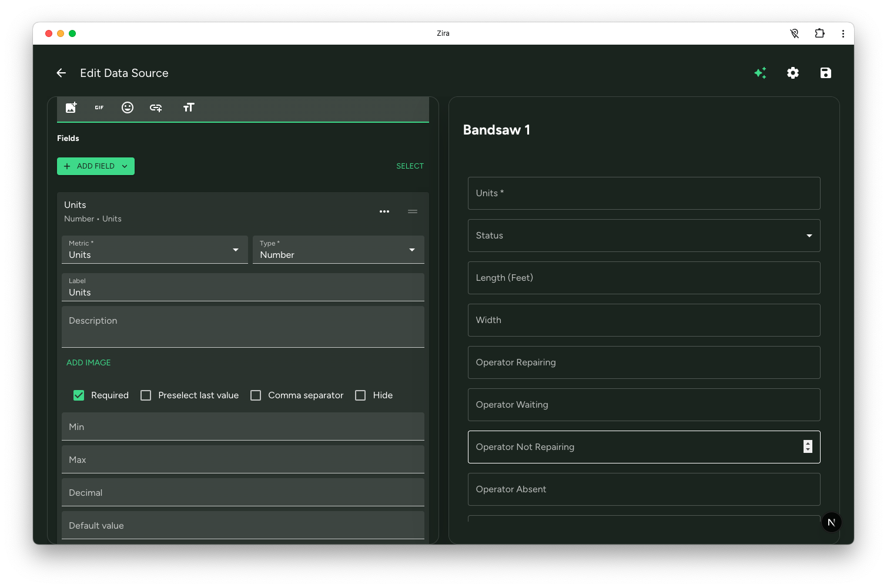Click stepper on Operator Not Repairing
887x588 pixels.
tap(808, 446)
